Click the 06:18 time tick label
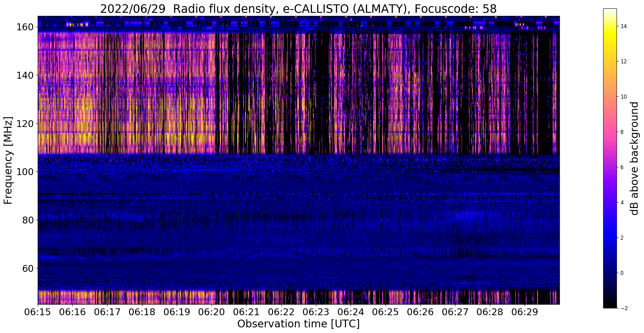The width and height of the screenshot is (644, 333). (142, 312)
